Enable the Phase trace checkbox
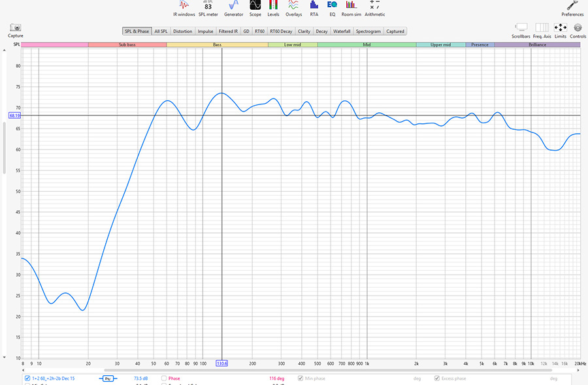The width and height of the screenshot is (588, 385). tap(165, 378)
